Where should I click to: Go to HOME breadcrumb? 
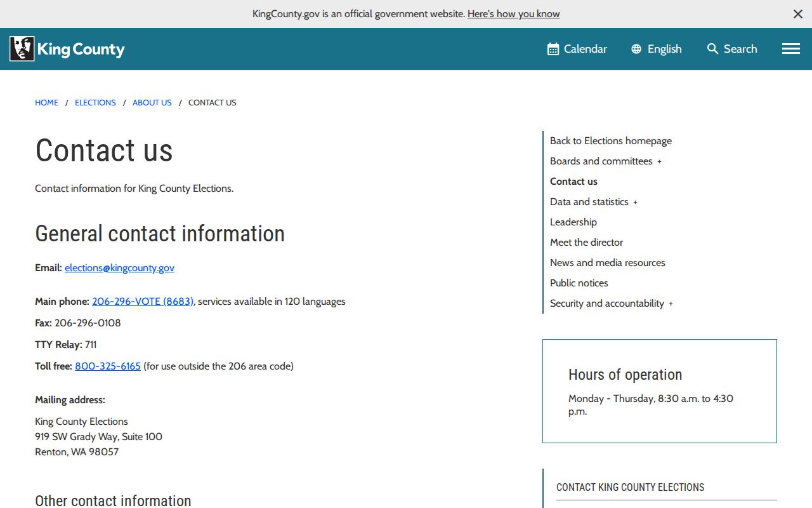tap(46, 102)
